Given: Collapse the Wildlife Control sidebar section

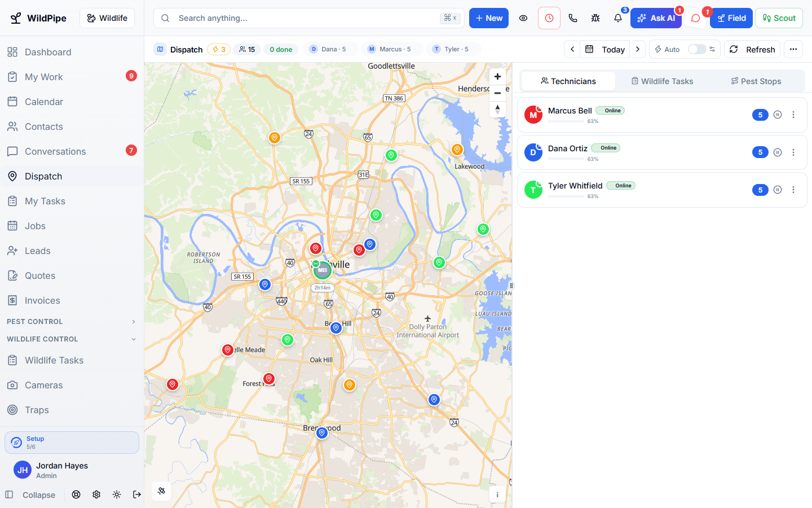Looking at the screenshot, I should (x=72, y=339).
